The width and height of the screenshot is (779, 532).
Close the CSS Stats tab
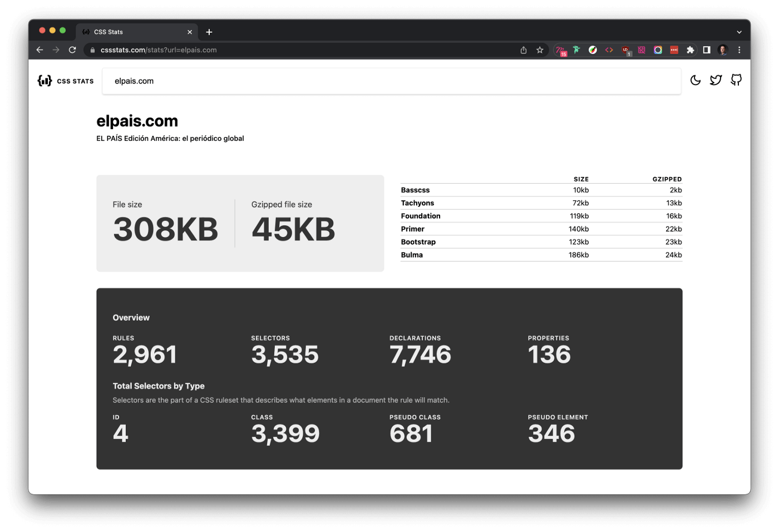pos(190,32)
